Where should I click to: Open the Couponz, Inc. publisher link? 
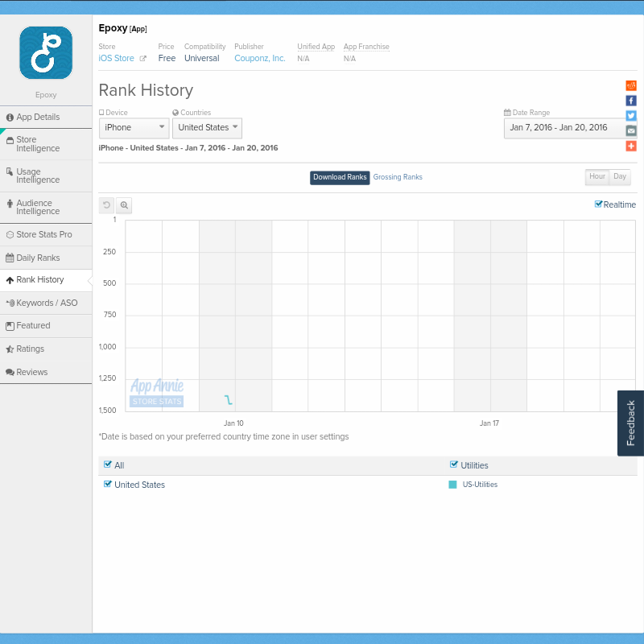coord(259,58)
